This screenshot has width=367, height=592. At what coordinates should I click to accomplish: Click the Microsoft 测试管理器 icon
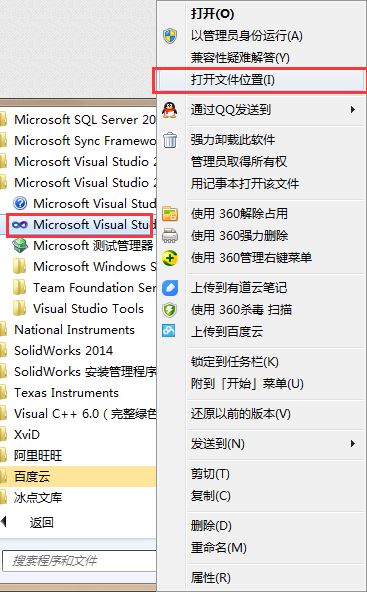tap(20, 246)
